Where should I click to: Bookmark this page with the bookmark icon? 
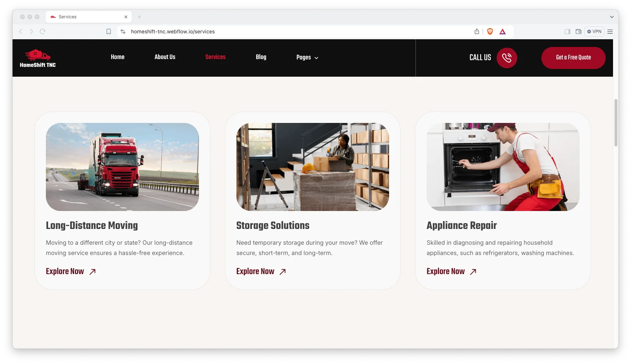109,32
